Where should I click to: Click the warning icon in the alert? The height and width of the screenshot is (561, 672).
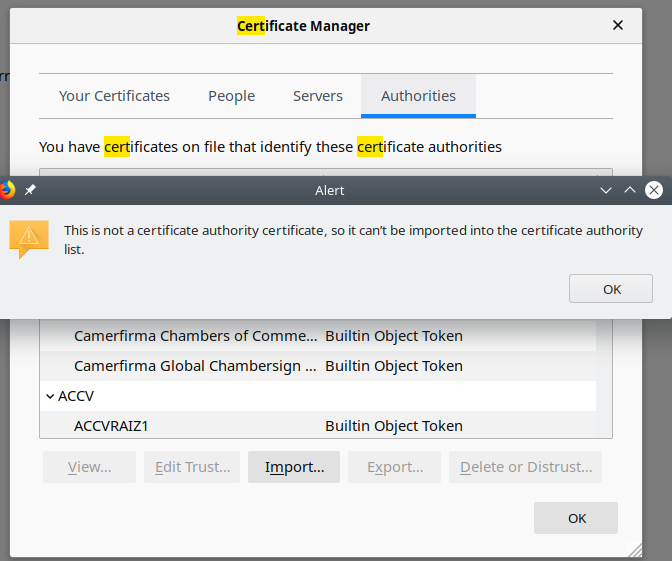(29, 239)
